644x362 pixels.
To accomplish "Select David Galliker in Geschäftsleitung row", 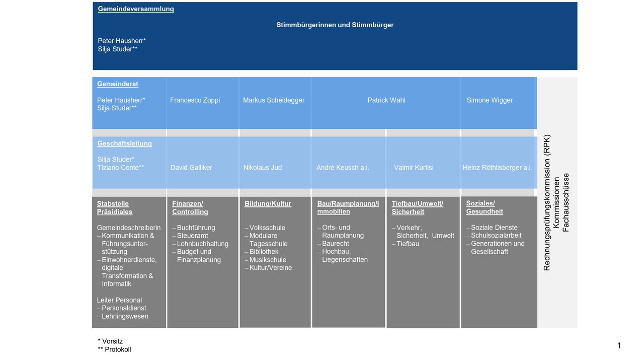I will click(x=191, y=168).
